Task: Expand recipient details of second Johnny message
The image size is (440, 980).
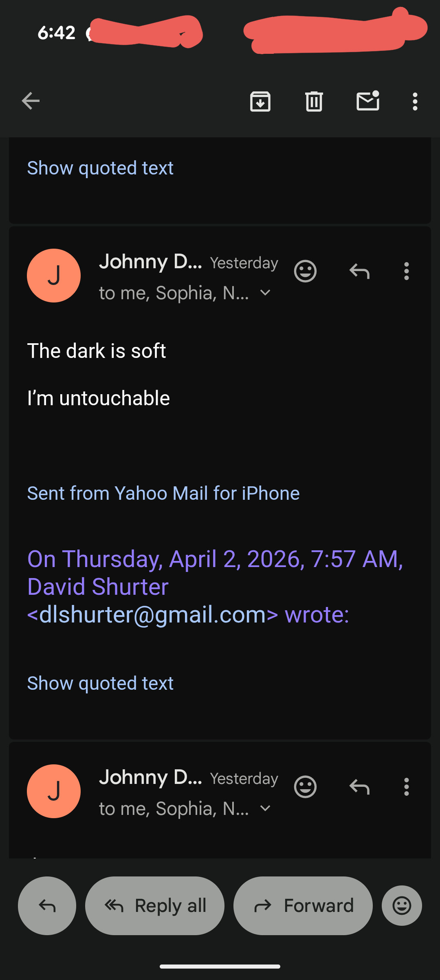Action: 265,808
